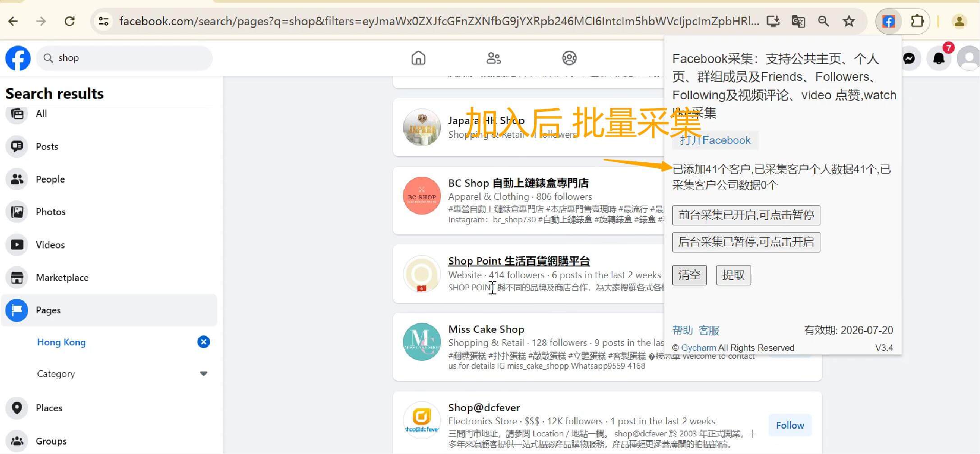The height and width of the screenshot is (454, 980).
Task: Open the 帮助 help link
Action: pyautogui.click(x=682, y=330)
